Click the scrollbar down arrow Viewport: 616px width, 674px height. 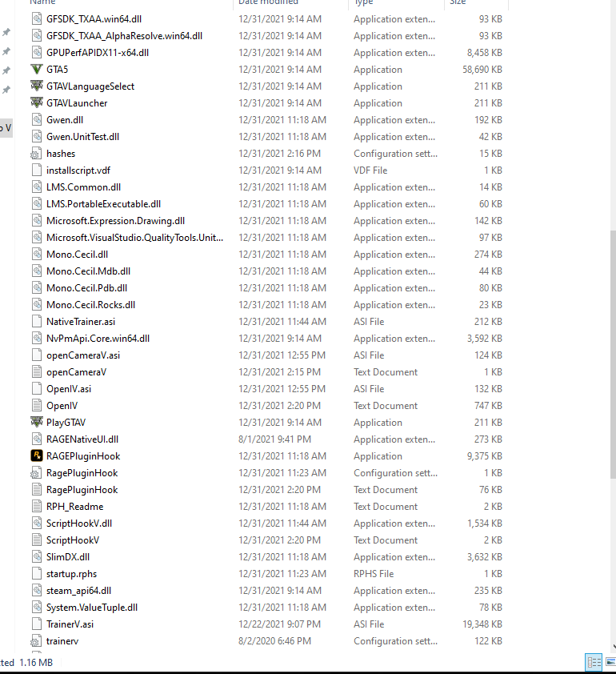click(x=614, y=646)
